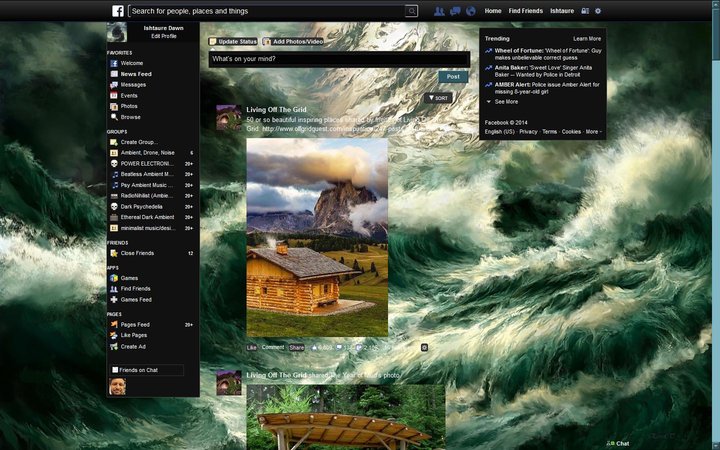
Task: Click the Post button
Action: coord(453,77)
